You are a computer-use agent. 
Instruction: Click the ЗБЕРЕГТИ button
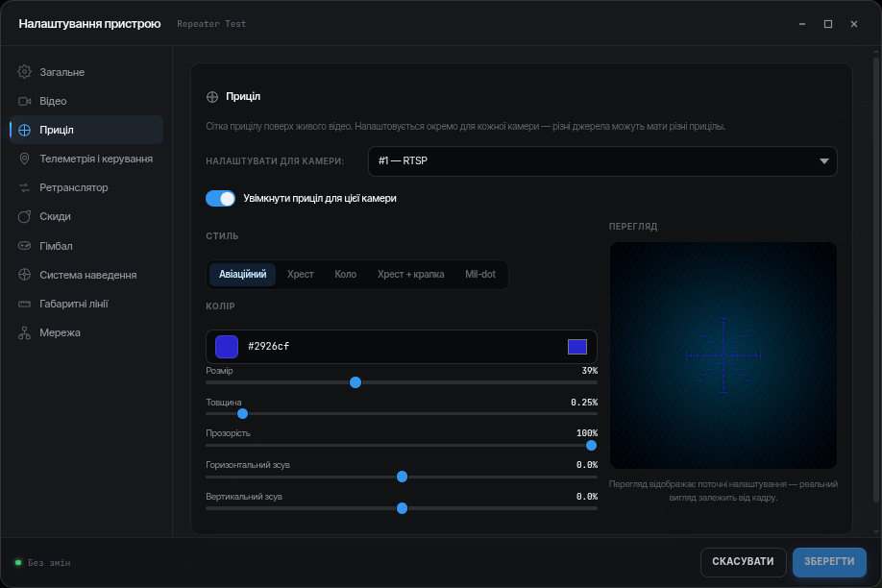[829, 562]
